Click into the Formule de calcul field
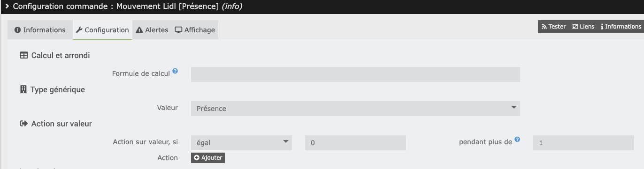This screenshot has width=644, height=169. 355,74
